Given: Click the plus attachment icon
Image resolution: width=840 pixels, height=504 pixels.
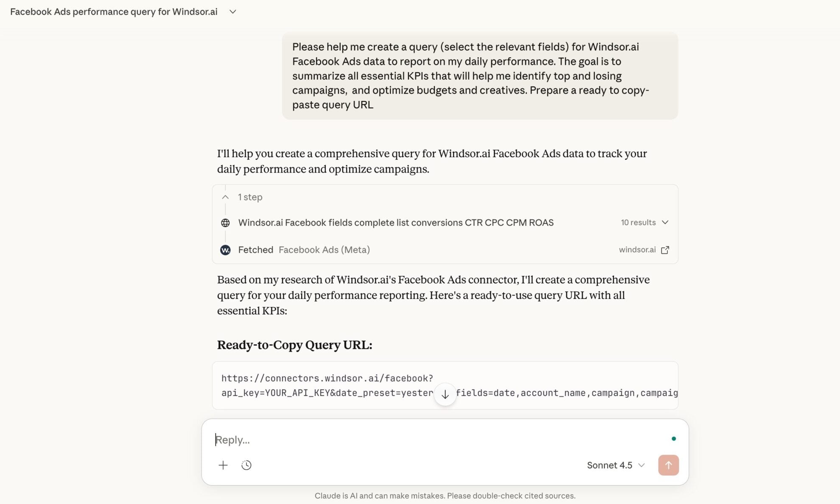Looking at the screenshot, I should point(223,465).
